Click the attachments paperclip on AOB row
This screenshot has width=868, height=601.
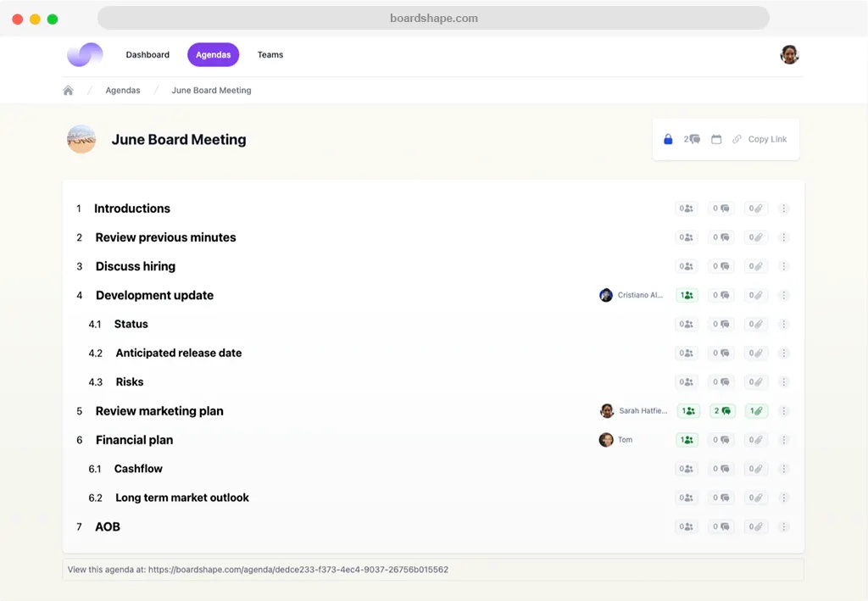[755, 526]
